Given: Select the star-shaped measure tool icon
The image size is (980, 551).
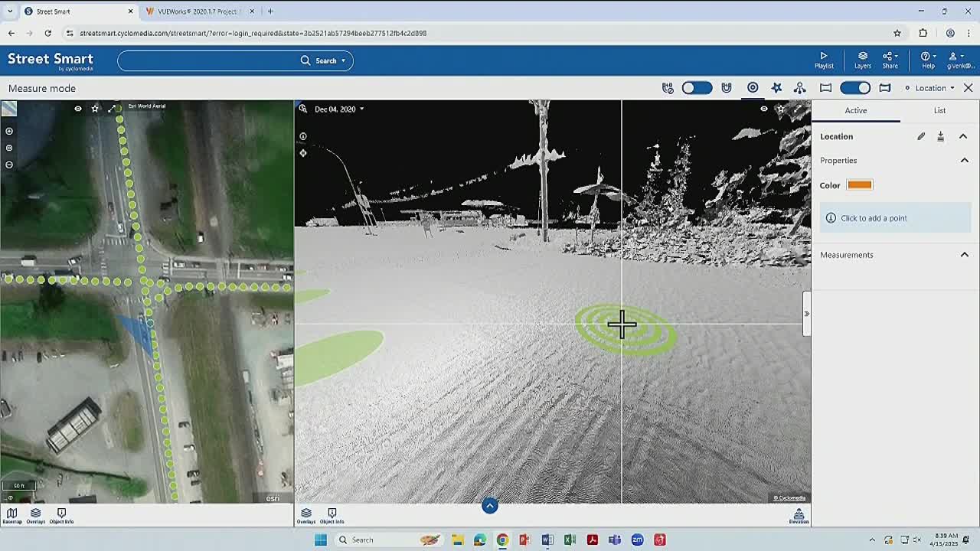Looking at the screenshot, I should click(776, 88).
